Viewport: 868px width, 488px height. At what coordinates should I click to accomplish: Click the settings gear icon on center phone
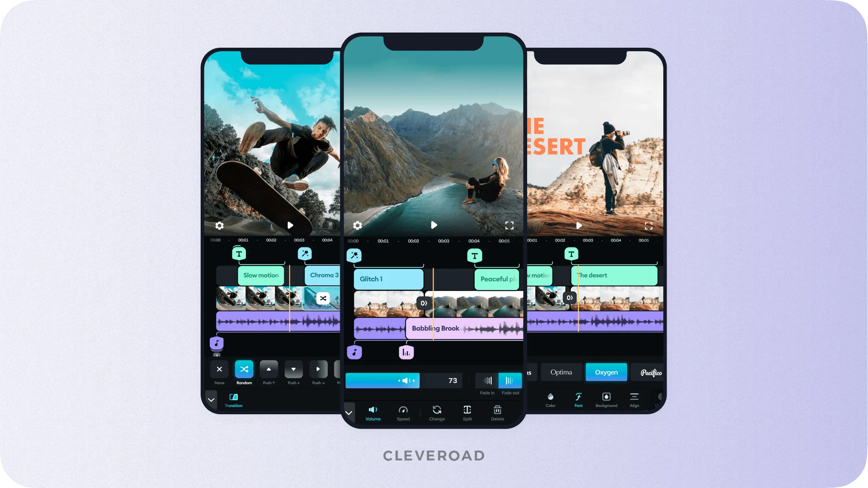[x=358, y=225]
